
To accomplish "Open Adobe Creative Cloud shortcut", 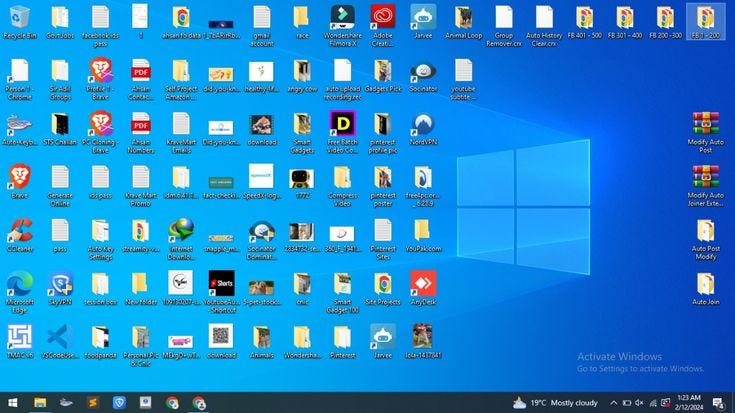I will [x=383, y=26].
